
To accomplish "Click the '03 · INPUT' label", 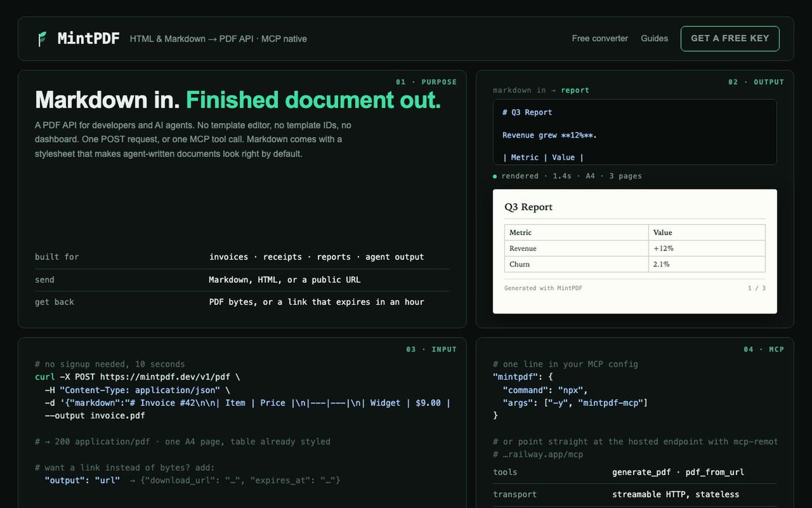I will 432,349.
